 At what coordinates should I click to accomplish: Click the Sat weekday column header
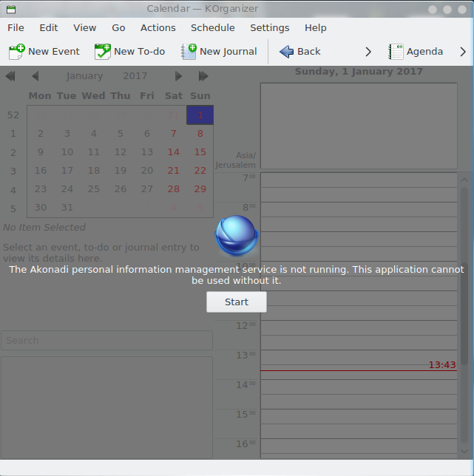pyautogui.click(x=173, y=96)
